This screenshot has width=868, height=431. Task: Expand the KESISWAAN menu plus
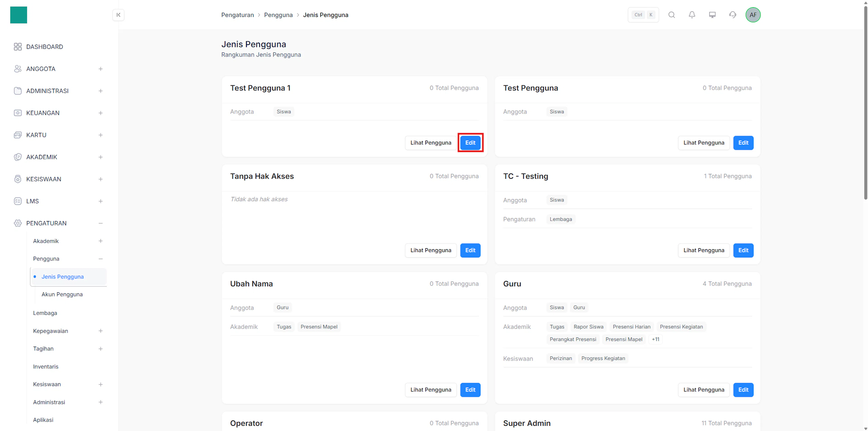100,179
